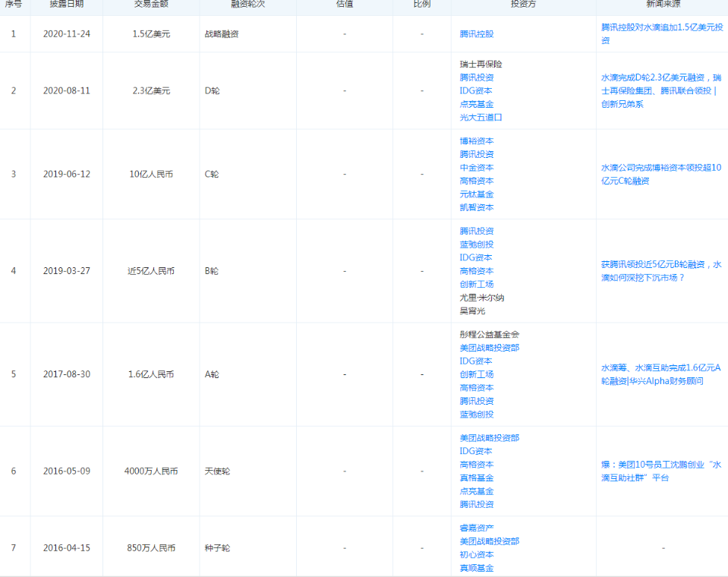
Task: Open 美团战略投资部 link in A轮 row
Action: click(x=490, y=348)
